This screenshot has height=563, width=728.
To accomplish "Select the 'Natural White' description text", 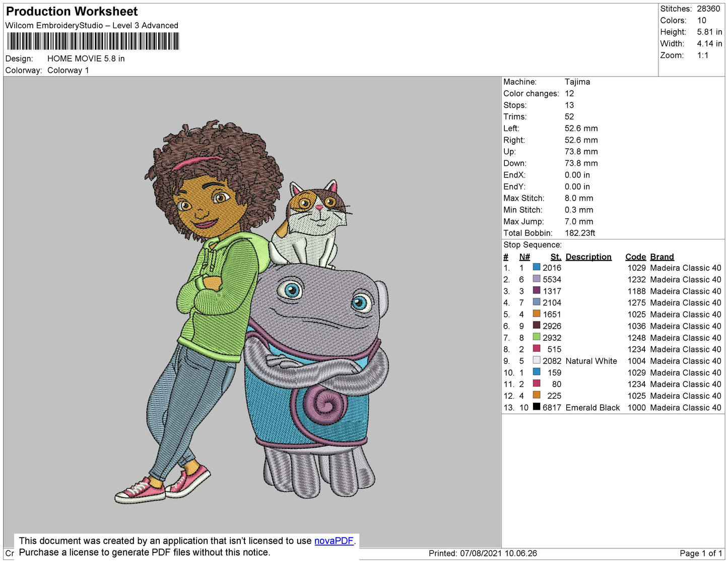I will tap(591, 361).
